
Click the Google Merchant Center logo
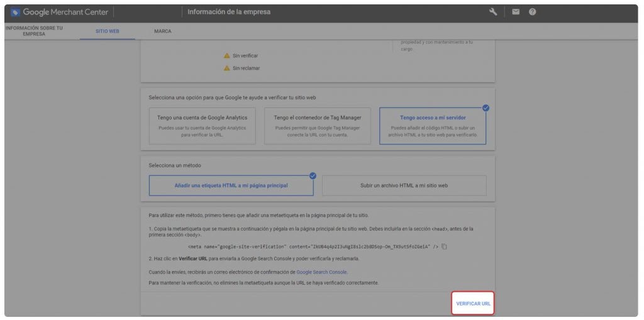pos(60,12)
